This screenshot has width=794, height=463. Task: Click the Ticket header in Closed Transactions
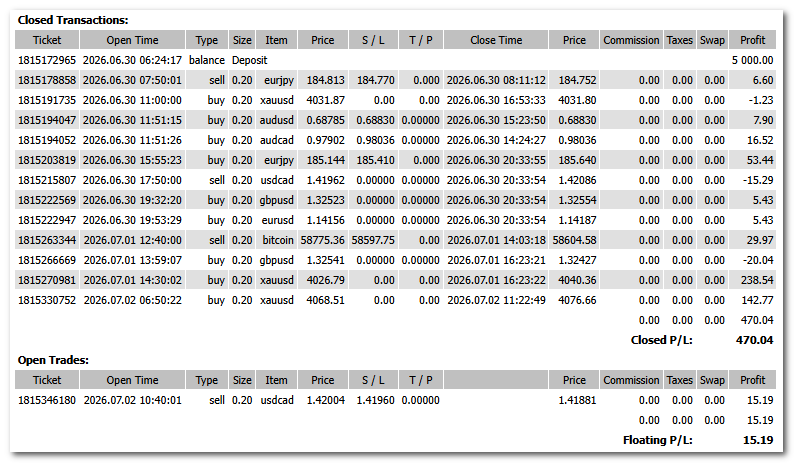click(x=47, y=40)
